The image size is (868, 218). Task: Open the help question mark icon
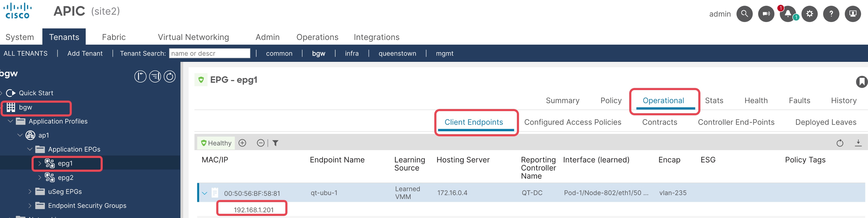coord(831,14)
